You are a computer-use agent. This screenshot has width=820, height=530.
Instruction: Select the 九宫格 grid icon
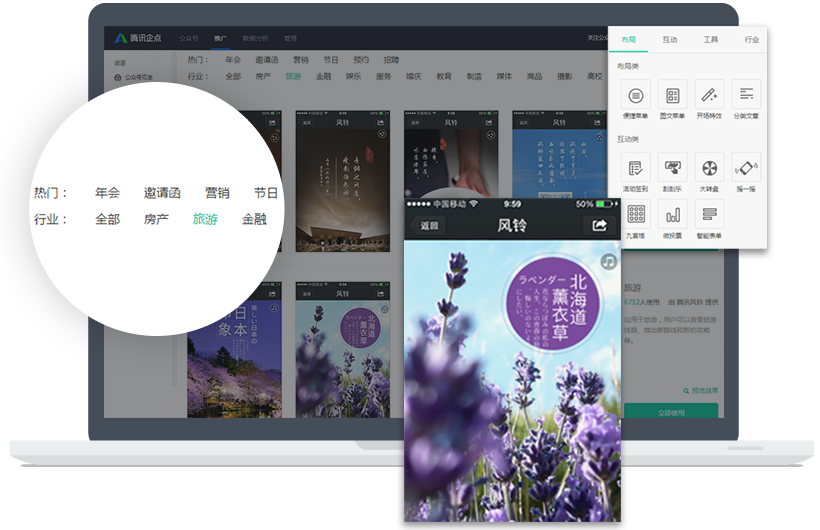pos(635,214)
